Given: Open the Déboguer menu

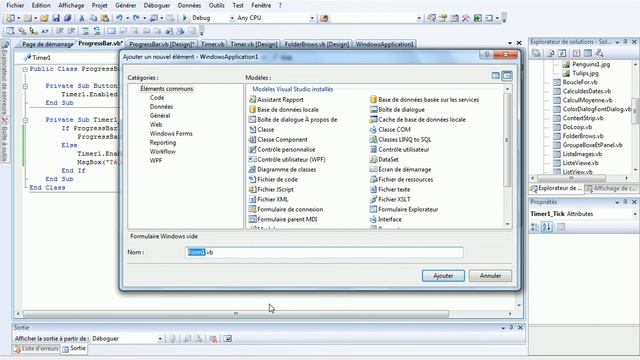Looking at the screenshot, I should 157,5.
